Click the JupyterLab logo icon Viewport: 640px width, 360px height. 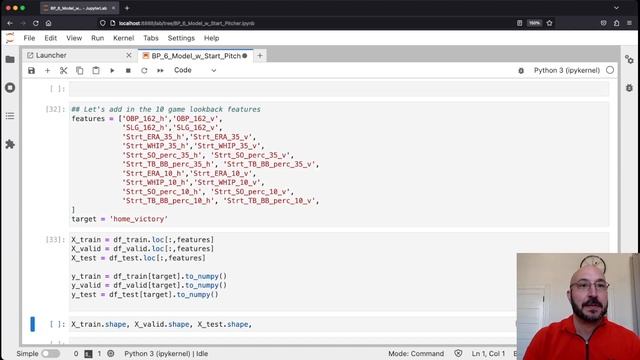pos(10,38)
